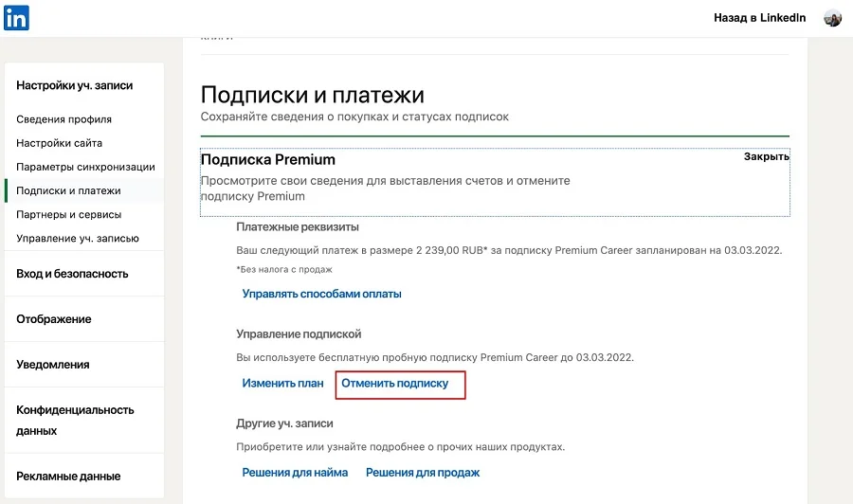
Task: Open Решения для найма link
Action: pos(295,473)
